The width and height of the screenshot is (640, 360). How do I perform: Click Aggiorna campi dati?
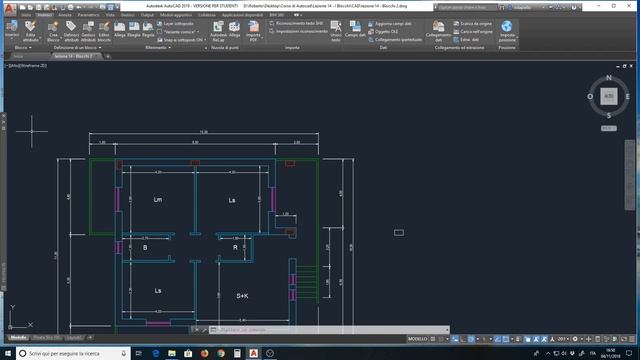(x=390, y=24)
